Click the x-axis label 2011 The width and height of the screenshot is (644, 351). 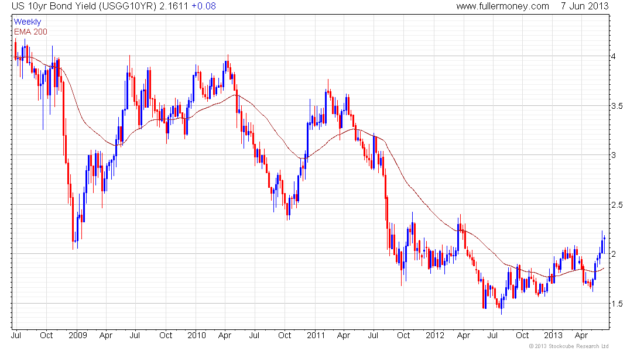click(316, 335)
